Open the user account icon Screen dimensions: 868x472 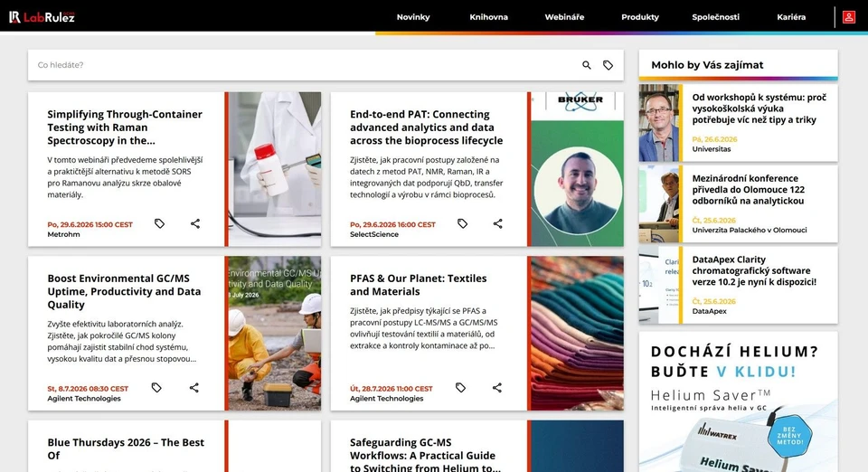[x=849, y=17]
